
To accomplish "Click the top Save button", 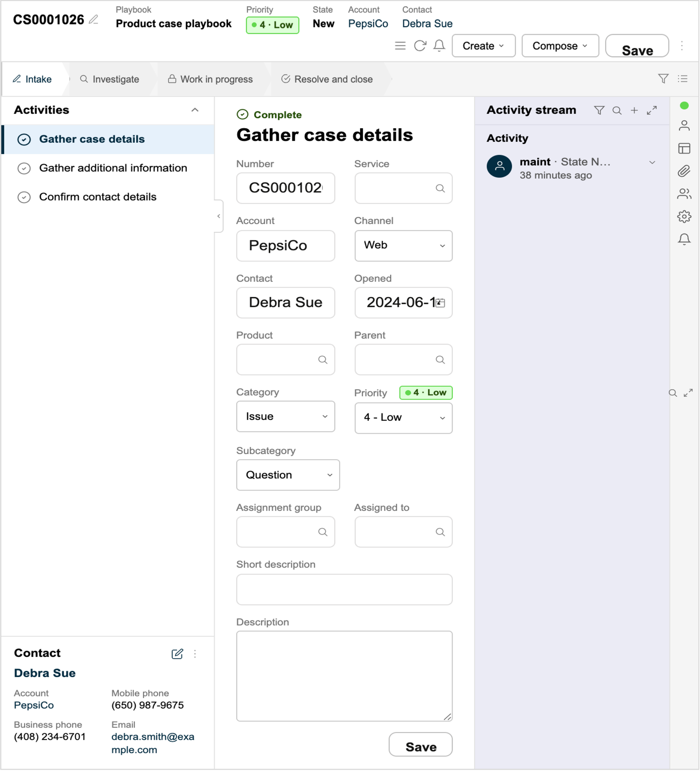I will click(637, 46).
